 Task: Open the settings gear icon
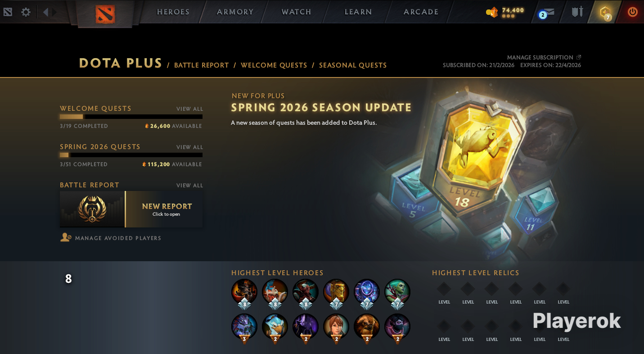[26, 12]
